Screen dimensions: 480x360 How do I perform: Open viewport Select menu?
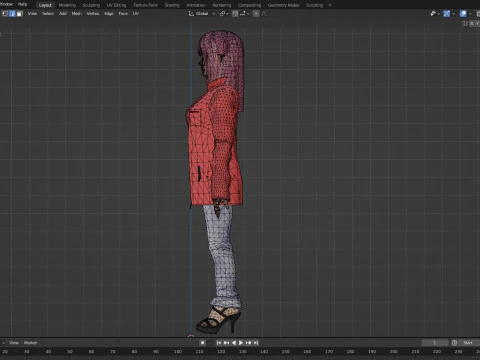(48, 14)
